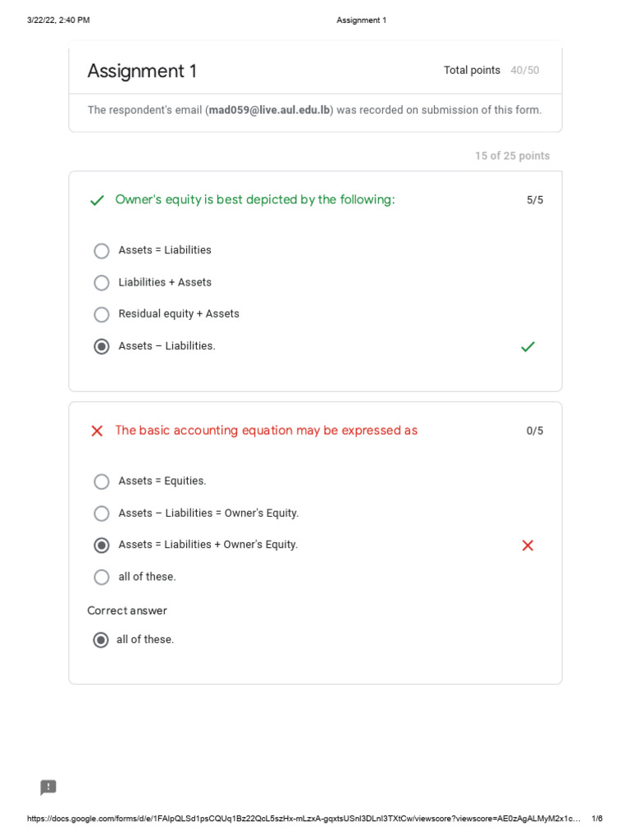
Task: Open the docs.google.com forms URL in footer
Action: [x=304, y=819]
